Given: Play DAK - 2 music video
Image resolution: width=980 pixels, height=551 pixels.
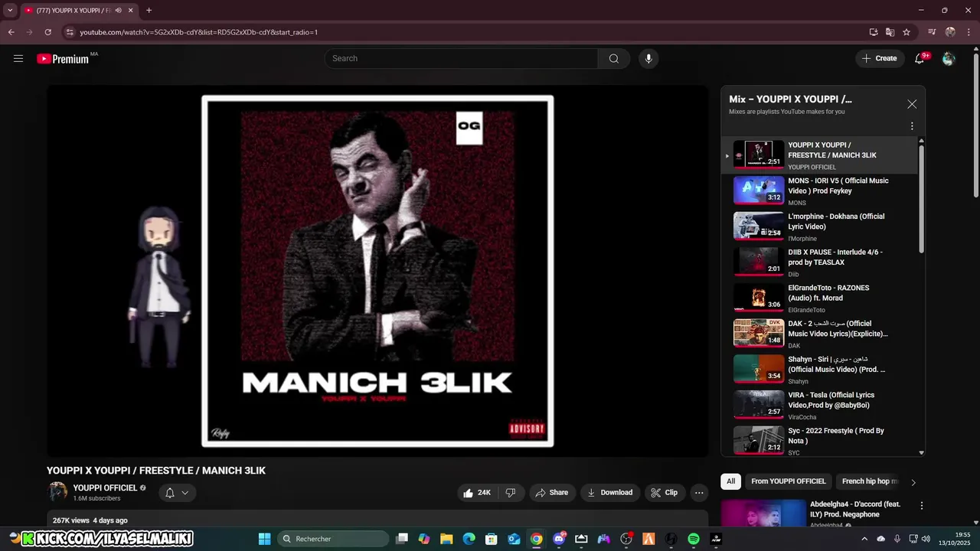Looking at the screenshot, I should (818, 334).
